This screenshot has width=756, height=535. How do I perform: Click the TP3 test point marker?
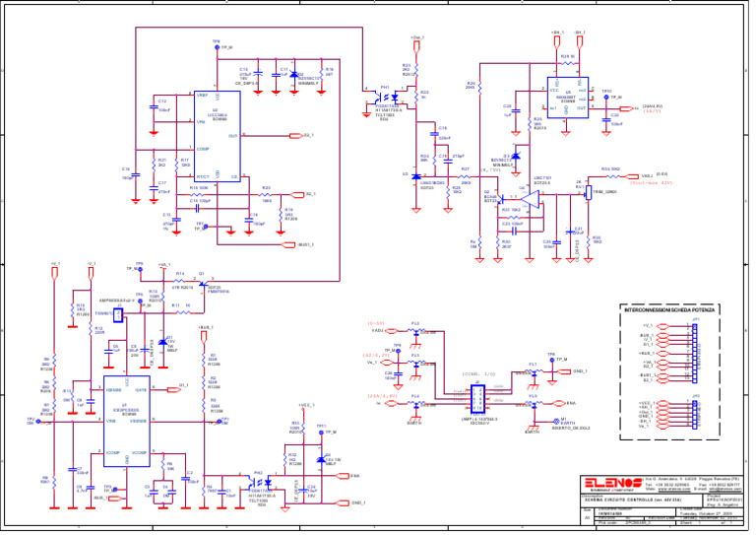point(114,490)
